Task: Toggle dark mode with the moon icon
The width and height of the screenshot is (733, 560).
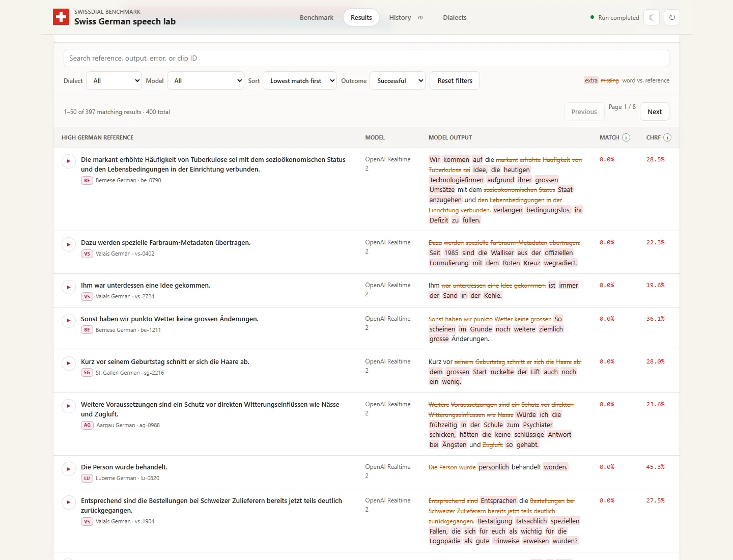Action: (x=652, y=17)
